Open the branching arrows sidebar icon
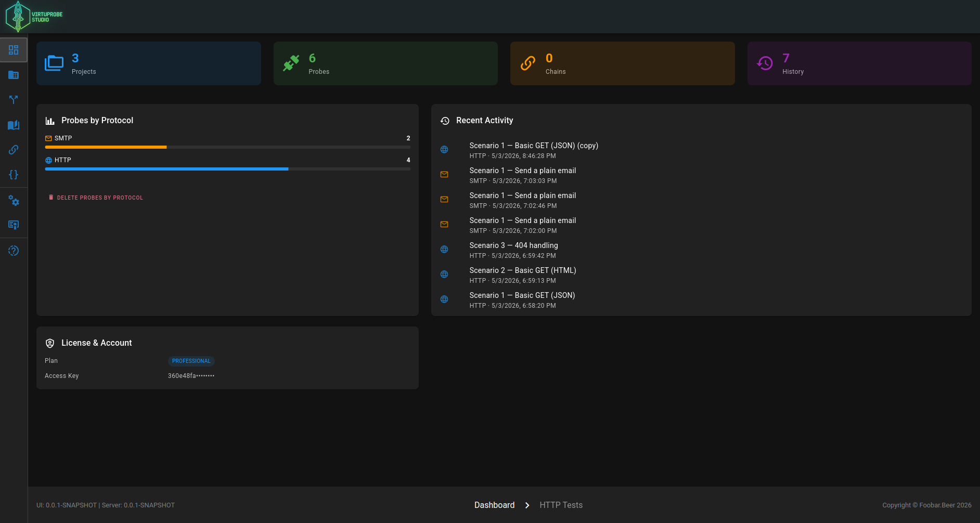This screenshot has width=980, height=523. click(x=14, y=100)
